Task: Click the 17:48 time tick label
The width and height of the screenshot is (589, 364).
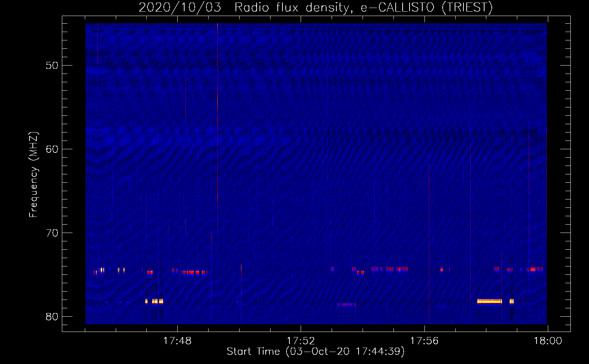Action: coord(177,341)
